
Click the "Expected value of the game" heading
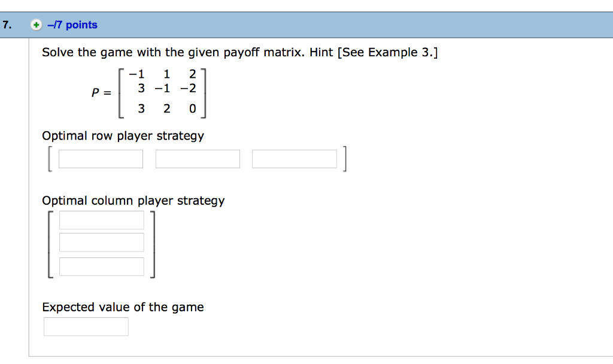pos(122,307)
